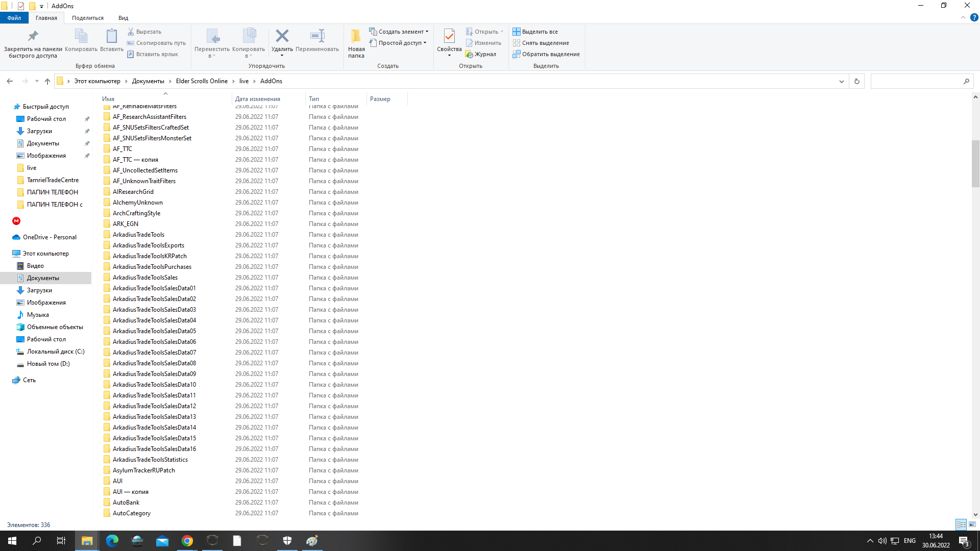The width and height of the screenshot is (980, 551).
Task: Switch to Поделиться ribbon tab
Action: pyautogui.click(x=88, y=18)
